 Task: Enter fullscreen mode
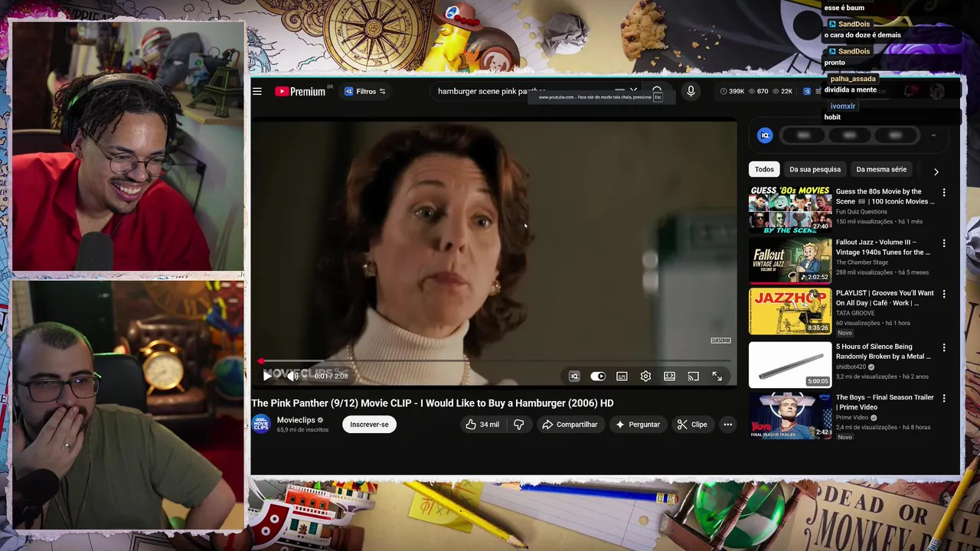(717, 376)
